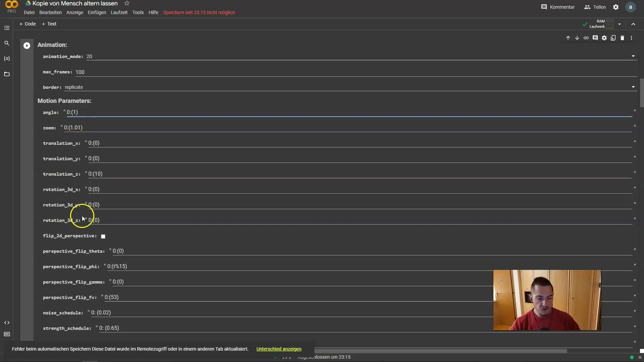Click the add Code cell button
The width and height of the screenshot is (644, 362).
click(x=28, y=23)
